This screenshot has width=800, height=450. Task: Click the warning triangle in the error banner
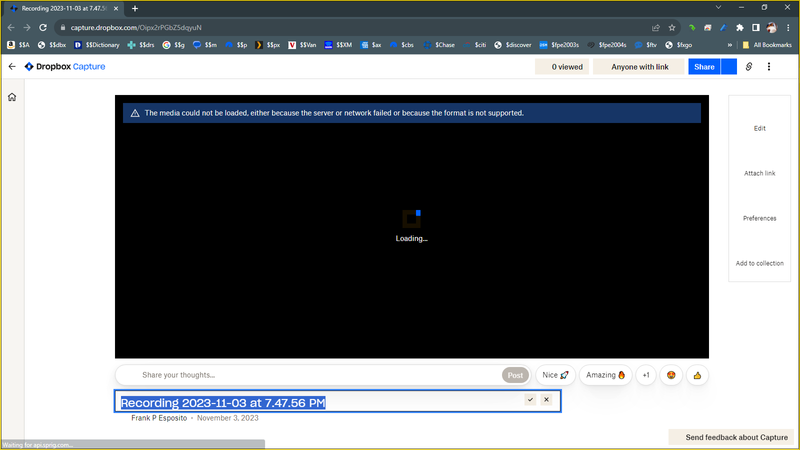[x=135, y=113]
